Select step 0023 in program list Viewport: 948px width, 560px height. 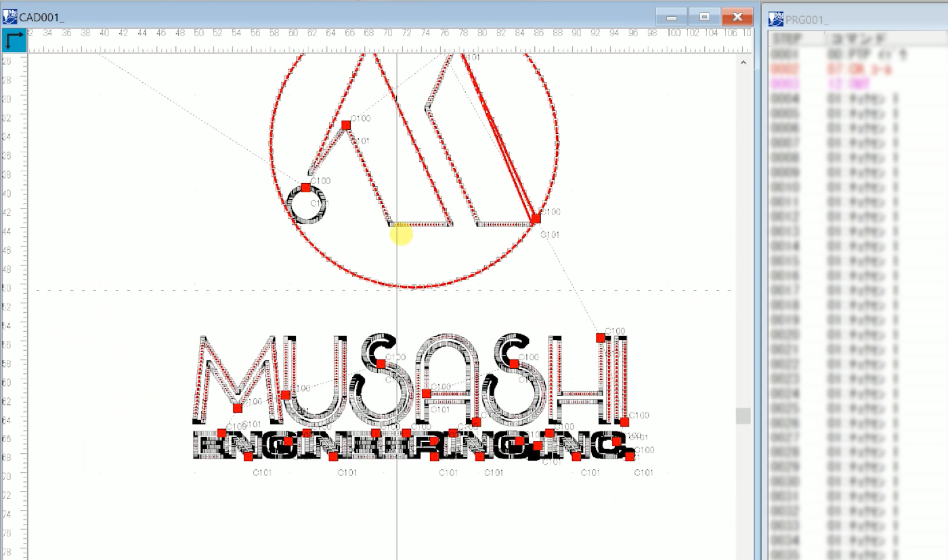(x=858, y=379)
